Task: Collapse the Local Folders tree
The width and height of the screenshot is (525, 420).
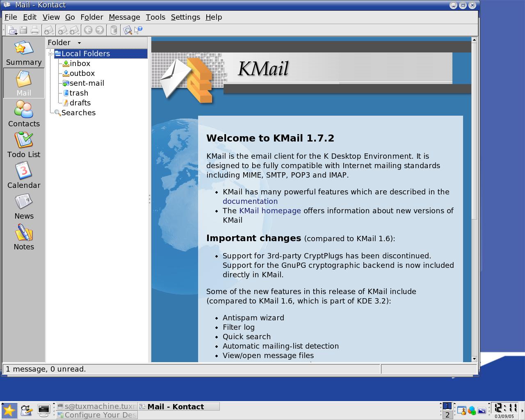Action: click(x=51, y=54)
